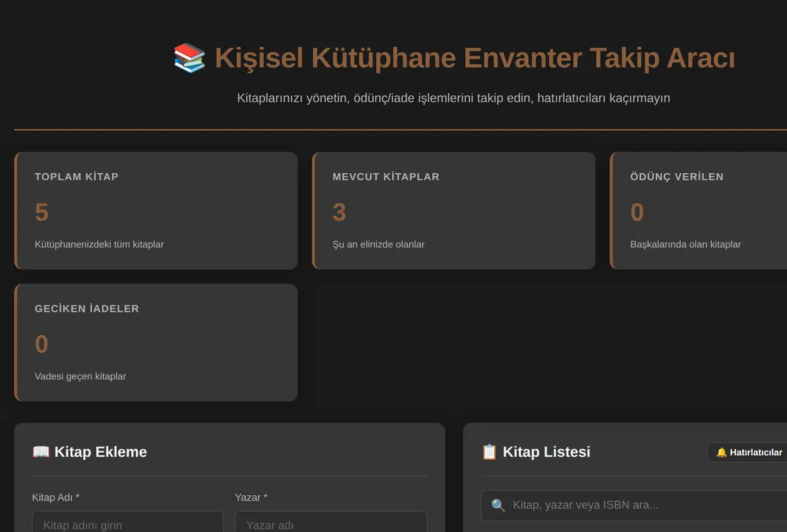Click the text Şu an elinizde olanlar

(x=378, y=244)
